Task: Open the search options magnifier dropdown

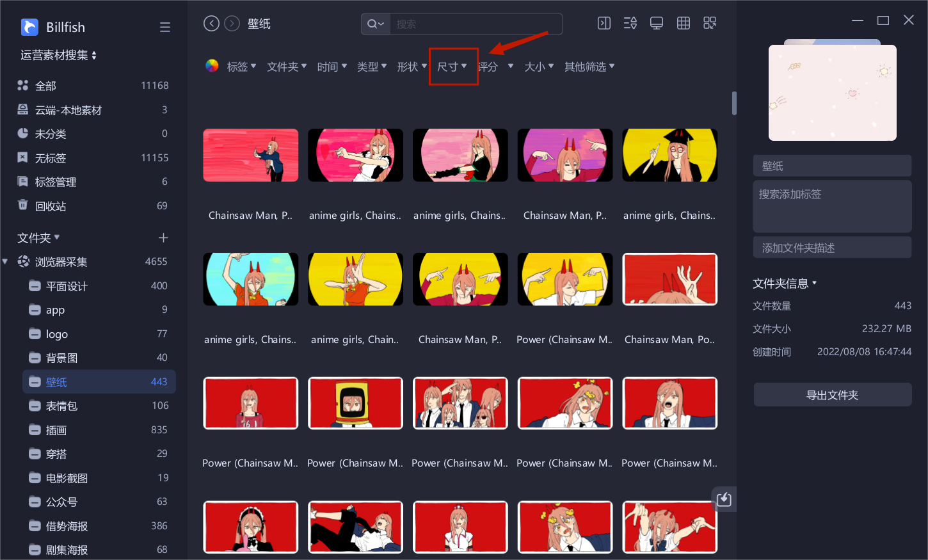Action: point(375,24)
